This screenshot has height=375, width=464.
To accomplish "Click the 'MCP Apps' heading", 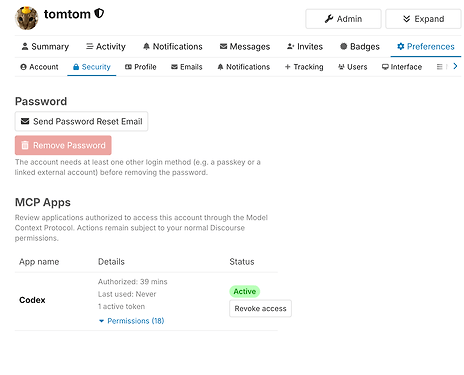I will pos(43,202).
